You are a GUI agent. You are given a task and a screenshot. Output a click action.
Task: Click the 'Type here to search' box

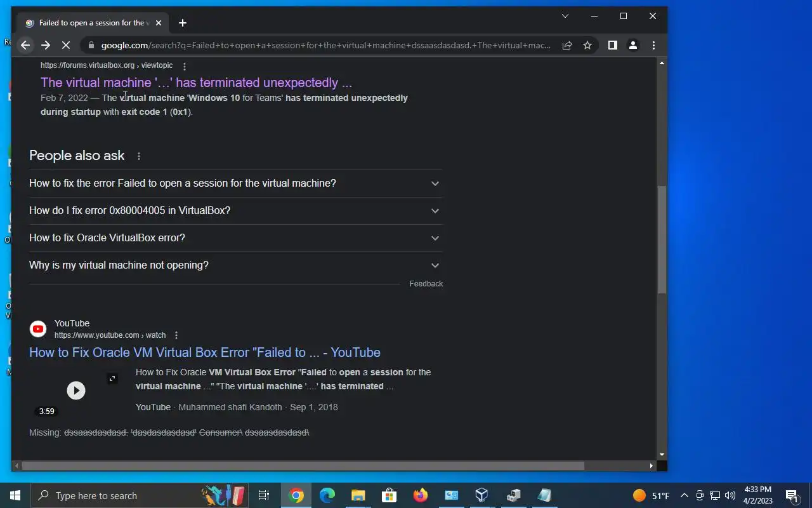click(x=140, y=495)
